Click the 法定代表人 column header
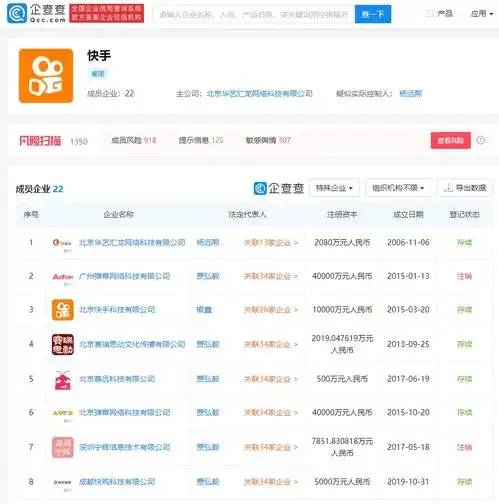Screen dimensions: 499x504 (247, 214)
